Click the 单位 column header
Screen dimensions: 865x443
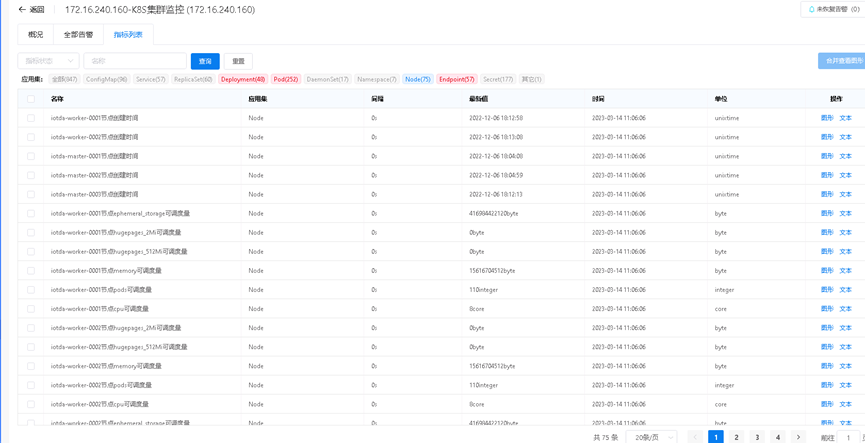point(720,99)
